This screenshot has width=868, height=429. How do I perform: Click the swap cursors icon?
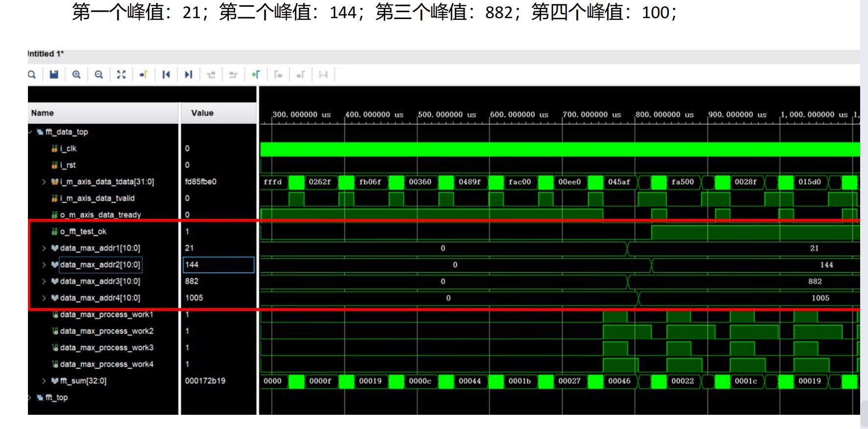click(x=323, y=74)
